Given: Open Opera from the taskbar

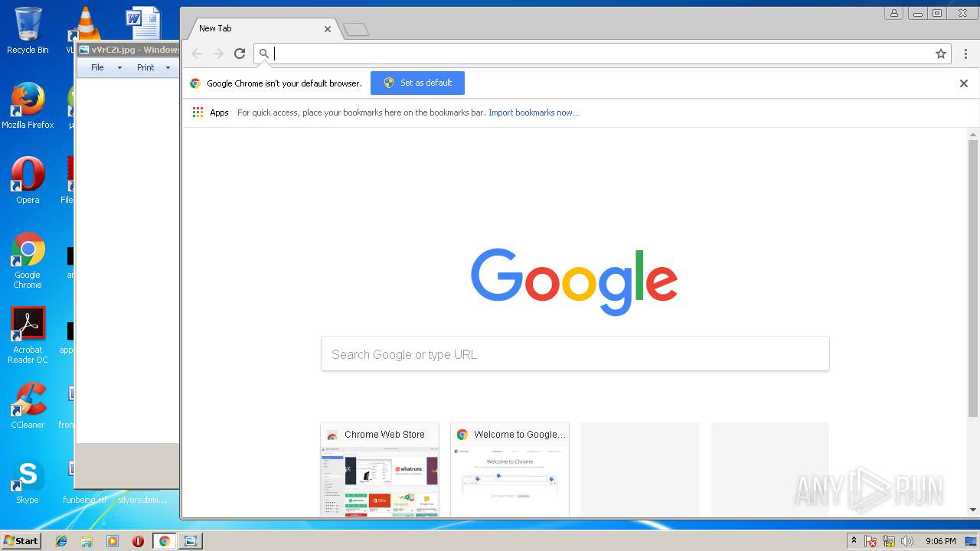Looking at the screenshot, I should (x=138, y=541).
